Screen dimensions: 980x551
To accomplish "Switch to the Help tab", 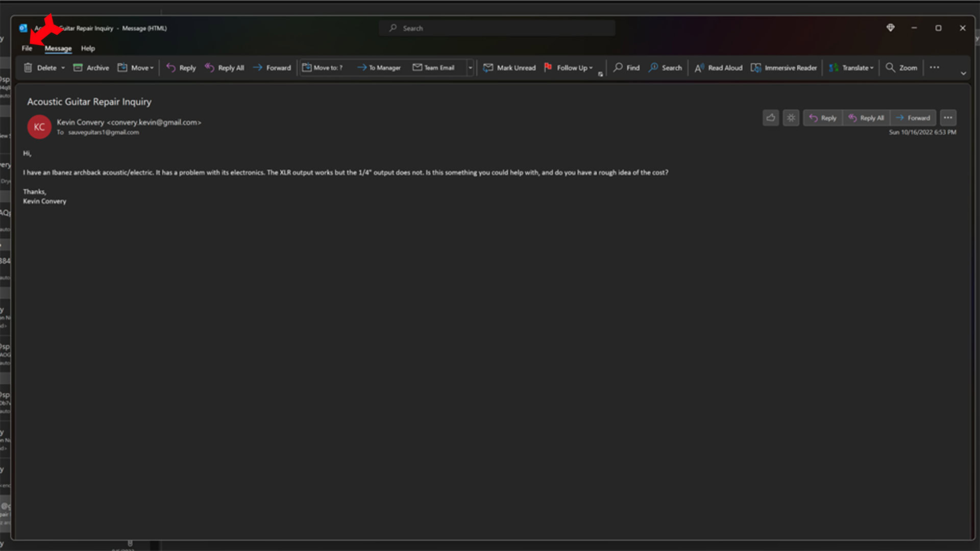I will tap(88, 48).
